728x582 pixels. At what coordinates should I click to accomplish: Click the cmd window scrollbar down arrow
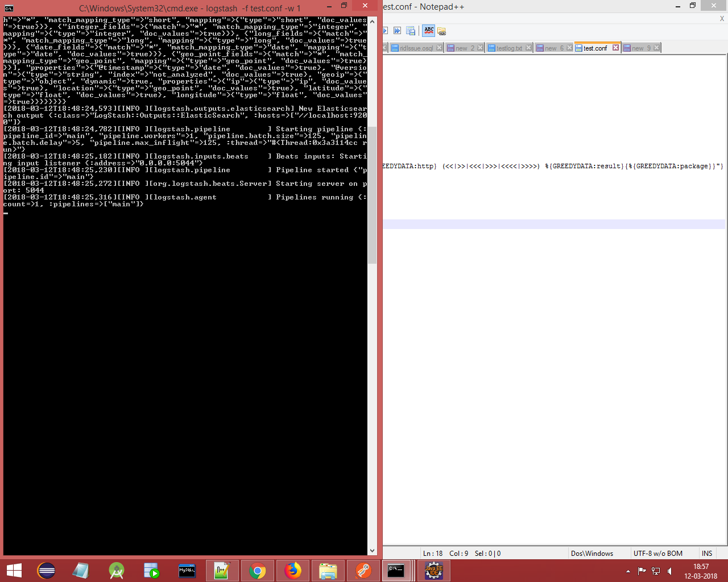pos(373,551)
